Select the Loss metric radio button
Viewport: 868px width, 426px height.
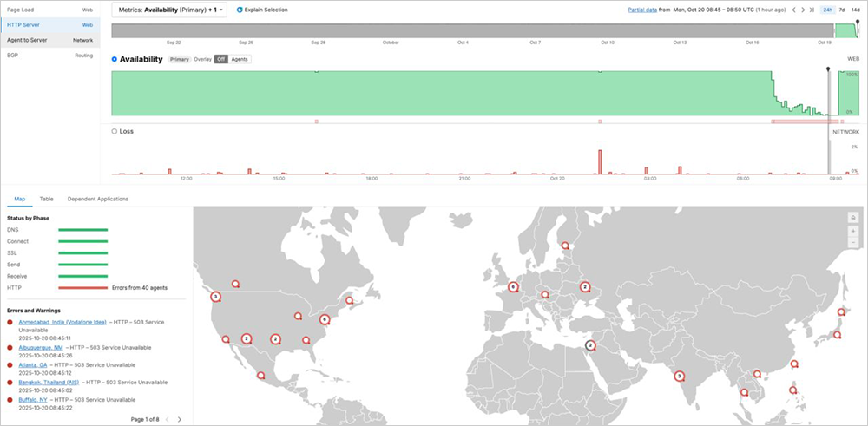[115, 131]
